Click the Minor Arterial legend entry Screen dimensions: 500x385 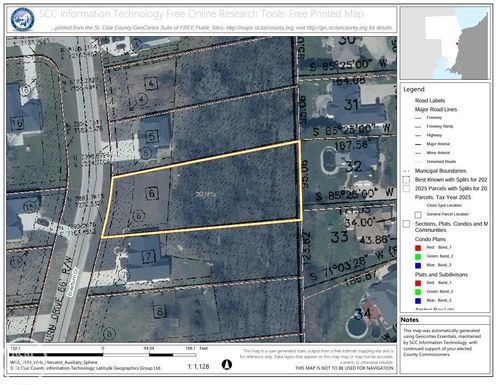[438, 153]
